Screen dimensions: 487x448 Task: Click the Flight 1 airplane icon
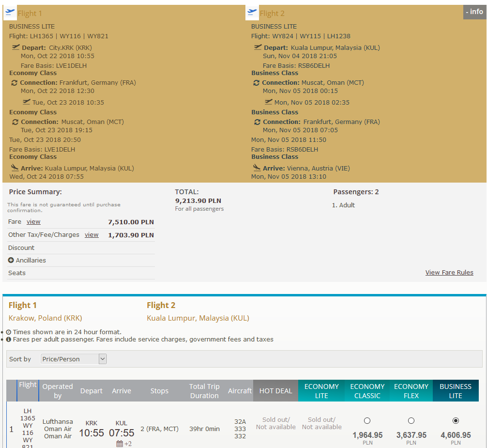(x=10, y=13)
